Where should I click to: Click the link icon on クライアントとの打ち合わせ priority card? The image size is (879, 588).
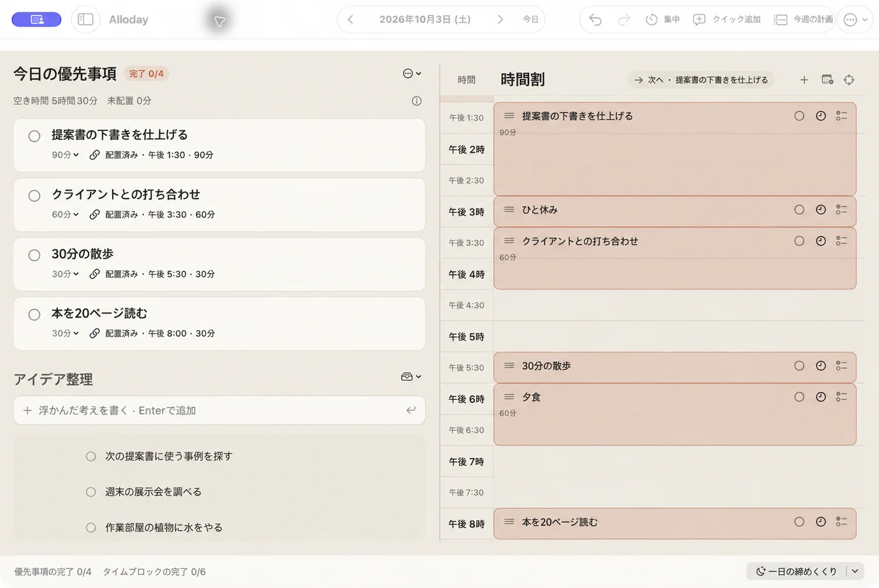[95, 214]
